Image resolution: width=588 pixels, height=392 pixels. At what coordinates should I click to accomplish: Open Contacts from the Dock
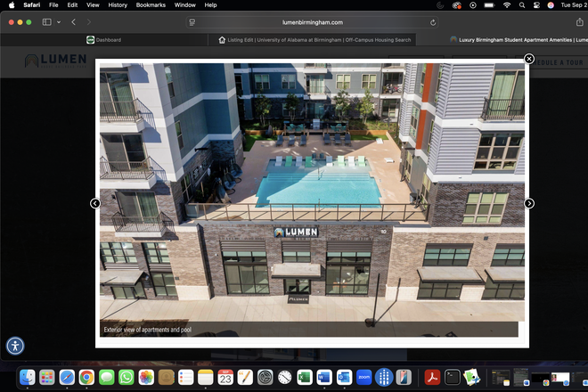[166, 378]
